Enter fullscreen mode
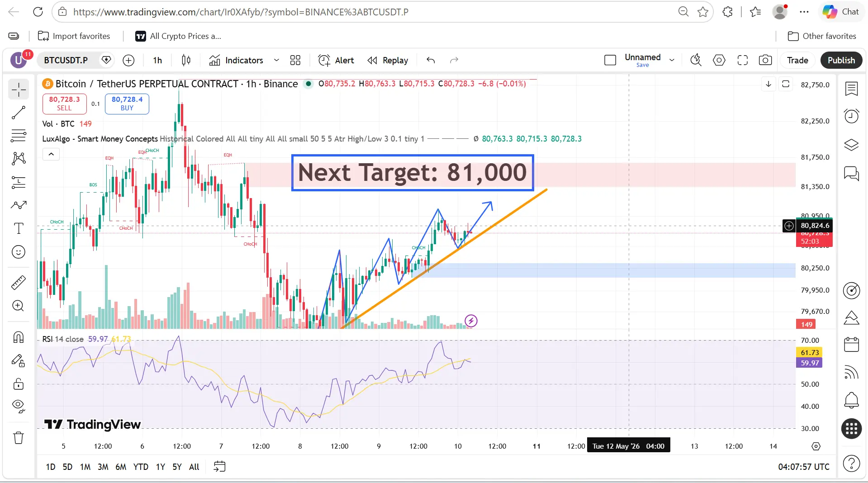 pyautogui.click(x=742, y=60)
